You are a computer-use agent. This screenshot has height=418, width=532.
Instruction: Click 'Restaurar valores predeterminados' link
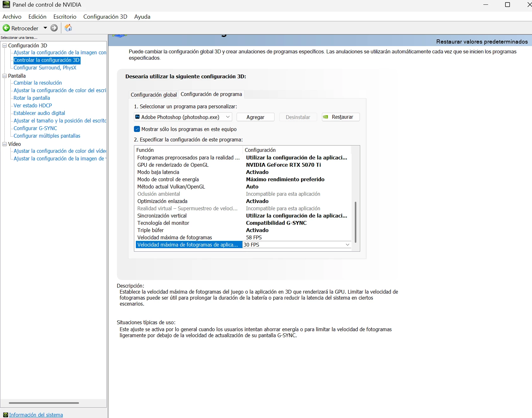click(x=482, y=42)
